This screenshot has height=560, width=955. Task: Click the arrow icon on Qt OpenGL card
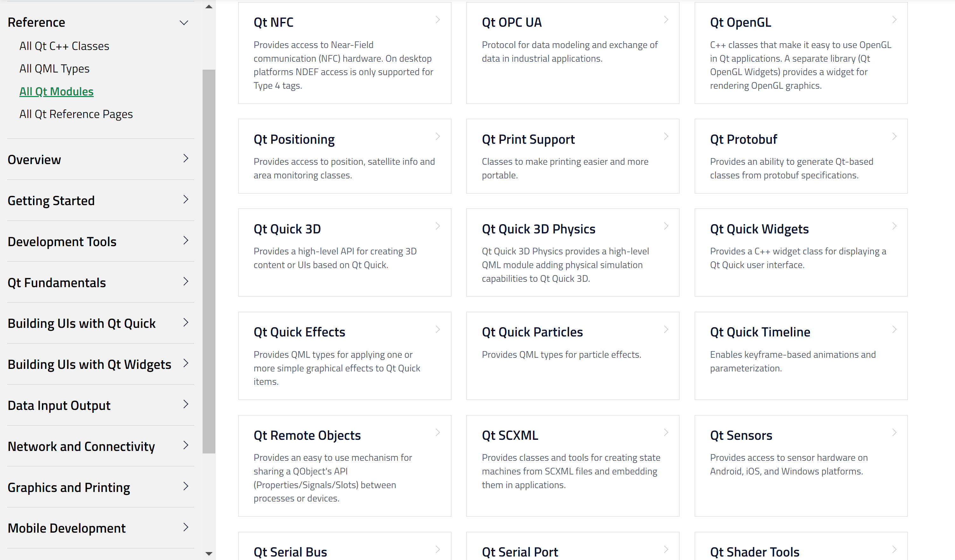[894, 20]
